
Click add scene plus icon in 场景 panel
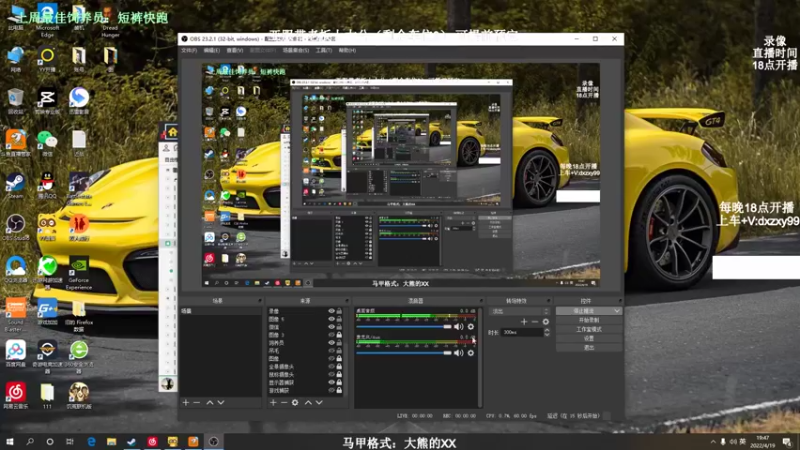coord(186,403)
